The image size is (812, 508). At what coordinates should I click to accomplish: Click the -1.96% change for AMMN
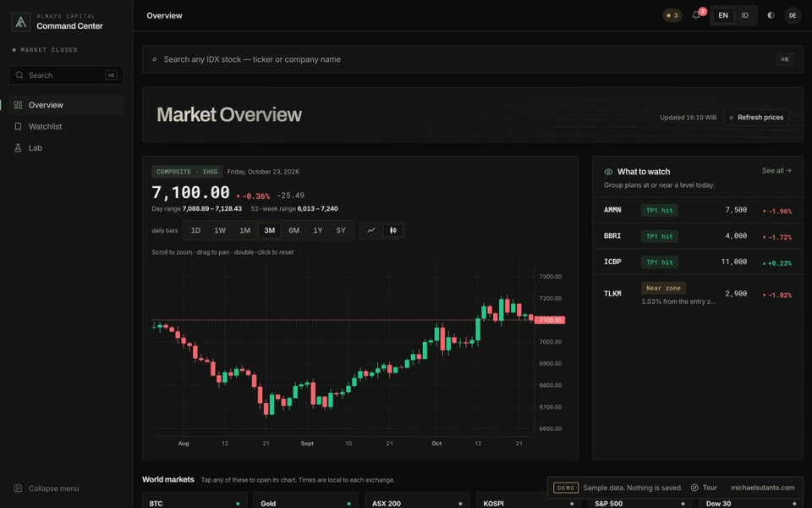pos(776,211)
